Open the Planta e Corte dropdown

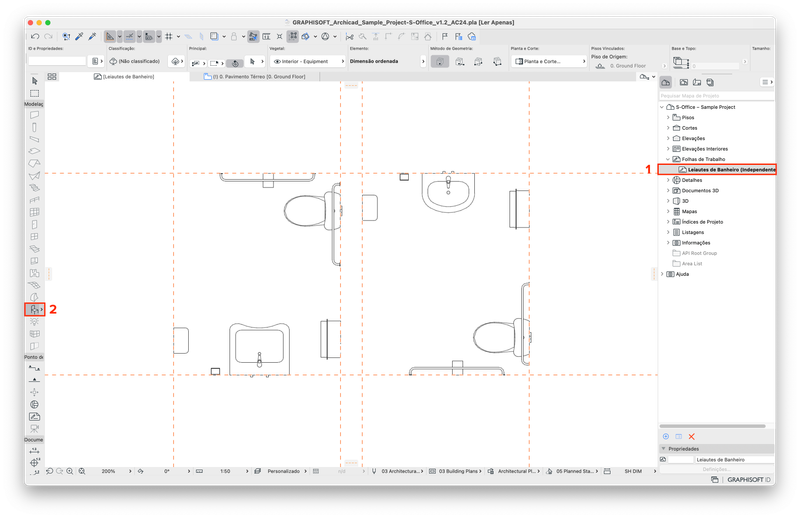549,61
